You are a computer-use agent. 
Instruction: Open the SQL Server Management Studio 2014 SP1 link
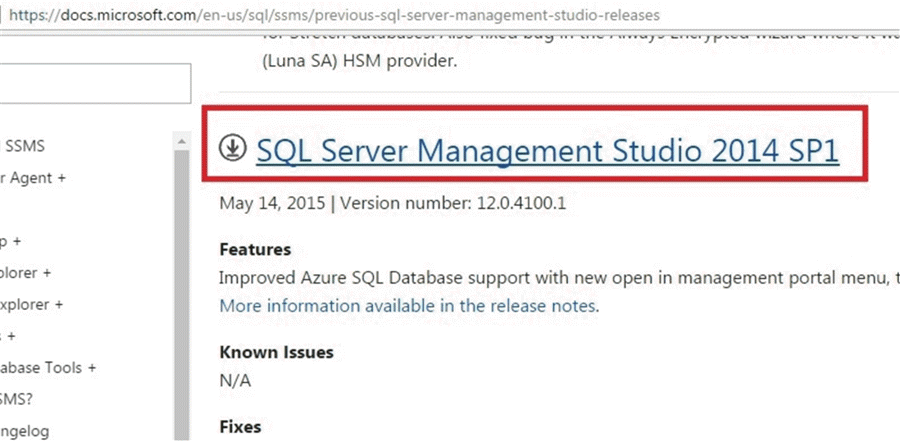tap(547, 150)
